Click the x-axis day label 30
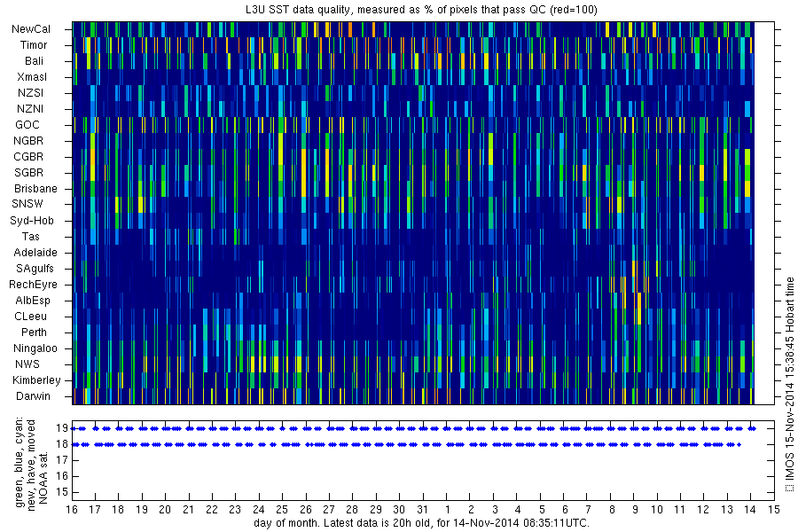Image resolution: width=798 pixels, height=532 pixels. point(399,510)
